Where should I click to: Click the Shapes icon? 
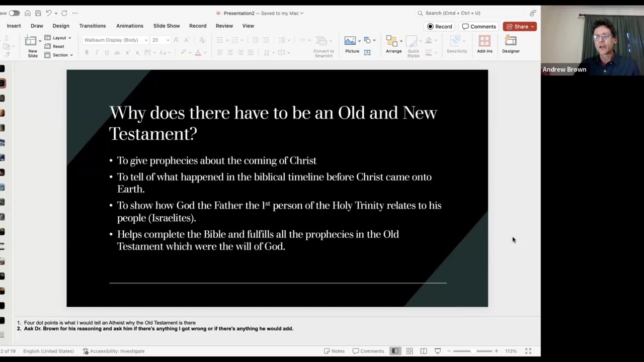coord(367,40)
